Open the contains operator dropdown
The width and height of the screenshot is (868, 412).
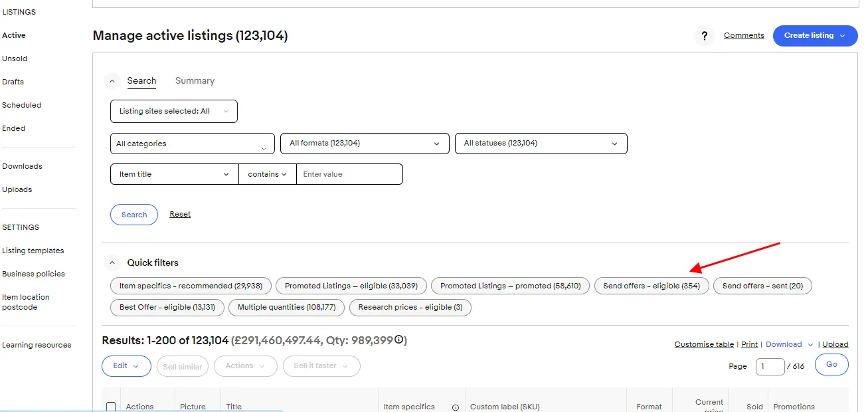point(268,174)
